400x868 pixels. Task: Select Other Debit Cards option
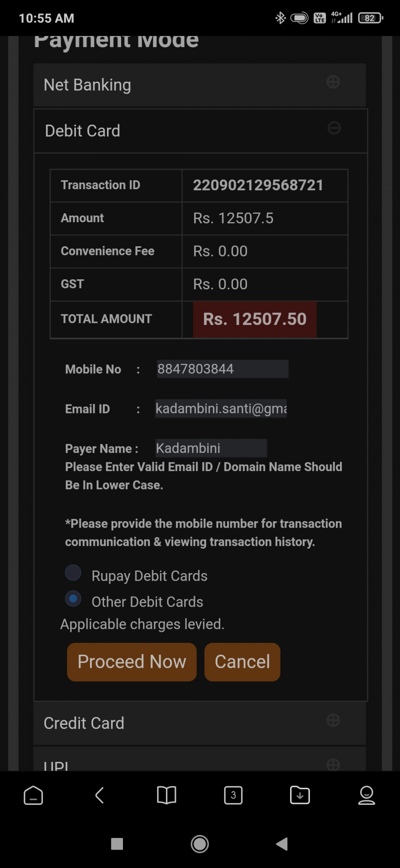pos(73,599)
